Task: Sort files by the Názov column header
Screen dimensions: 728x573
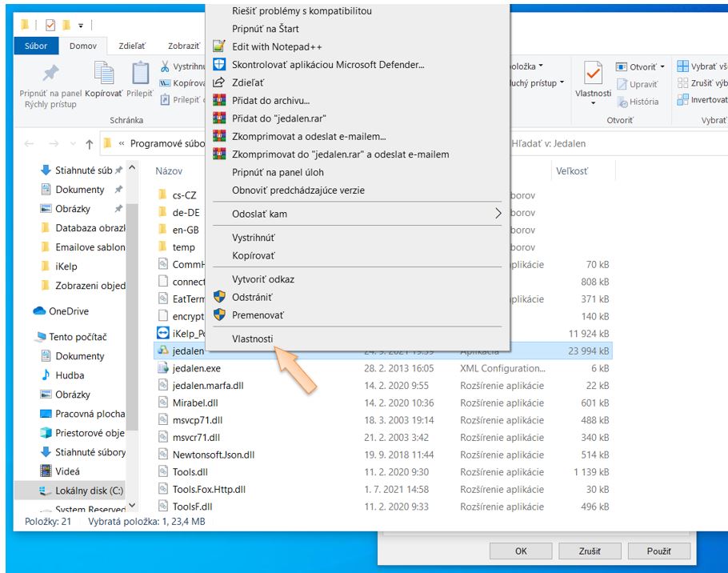Action: (170, 171)
